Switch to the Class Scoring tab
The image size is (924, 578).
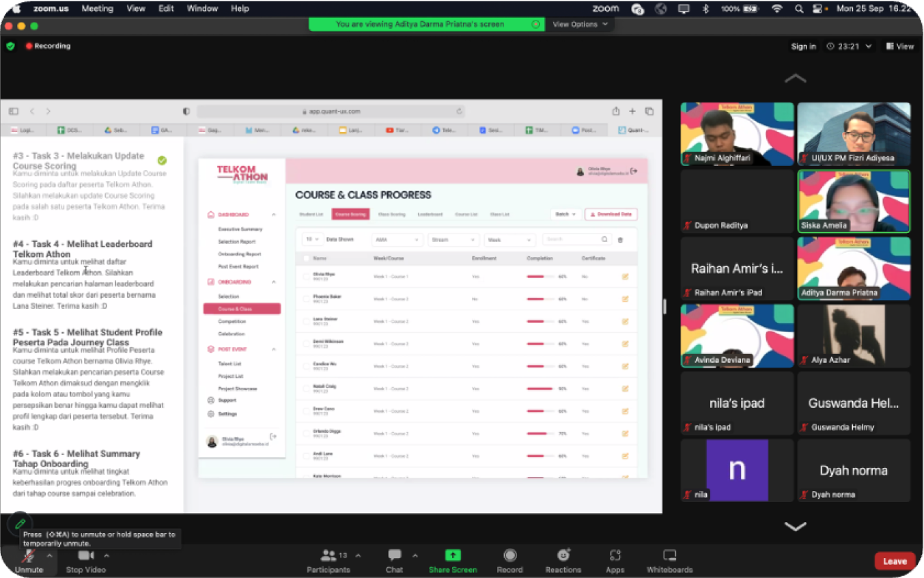tap(392, 215)
